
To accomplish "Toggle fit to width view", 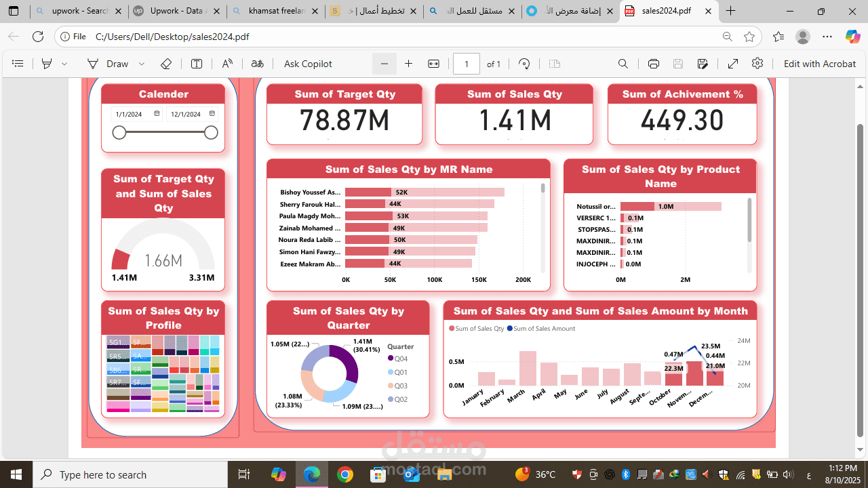I will click(x=433, y=64).
